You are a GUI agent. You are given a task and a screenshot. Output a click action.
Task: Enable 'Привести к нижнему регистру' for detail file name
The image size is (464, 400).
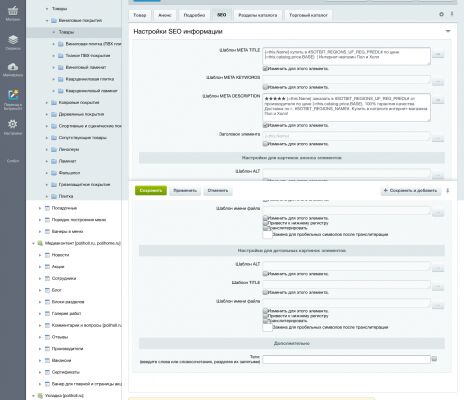(265, 316)
